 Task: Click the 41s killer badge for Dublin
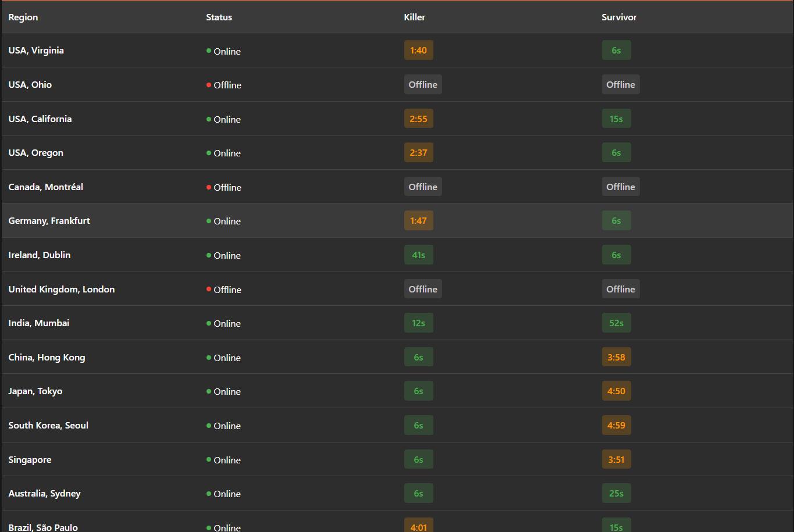[x=419, y=255]
